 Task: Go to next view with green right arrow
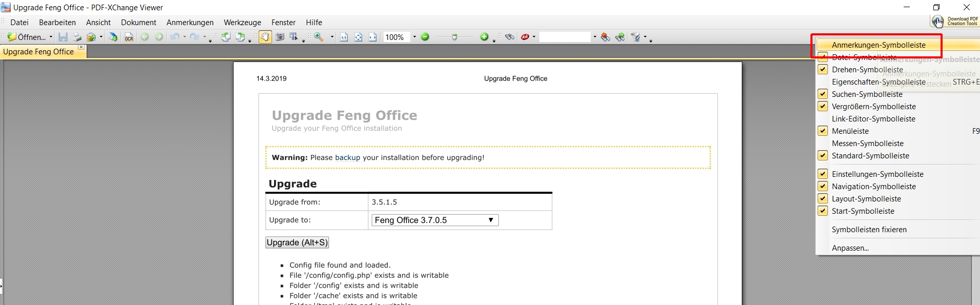pyautogui.click(x=159, y=37)
